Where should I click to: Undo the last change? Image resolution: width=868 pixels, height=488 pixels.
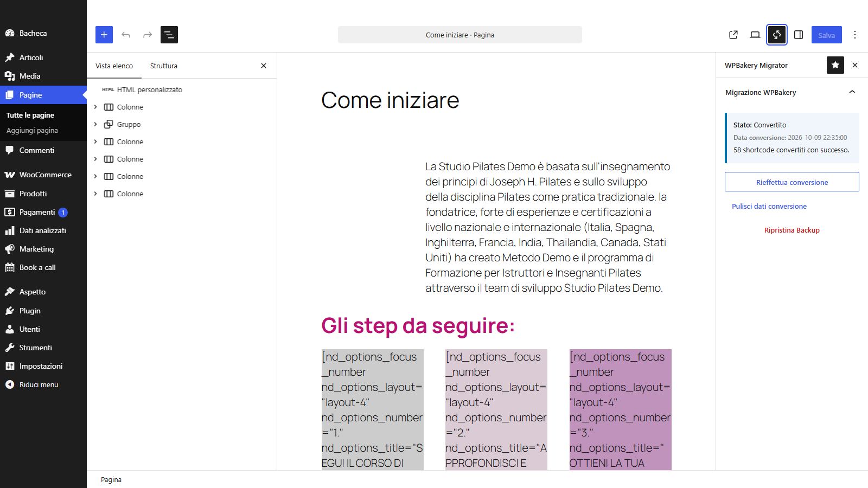(x=126, y=35)
